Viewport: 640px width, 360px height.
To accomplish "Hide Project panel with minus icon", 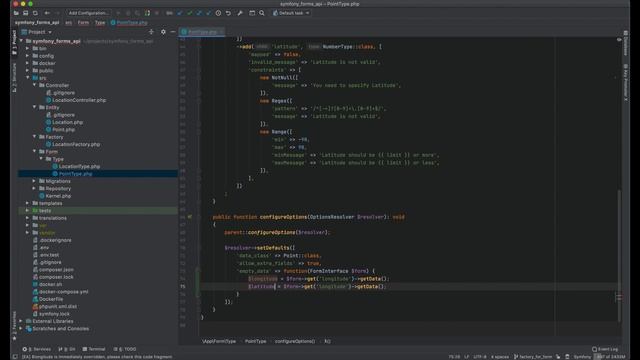I will (x=173, y=32).
